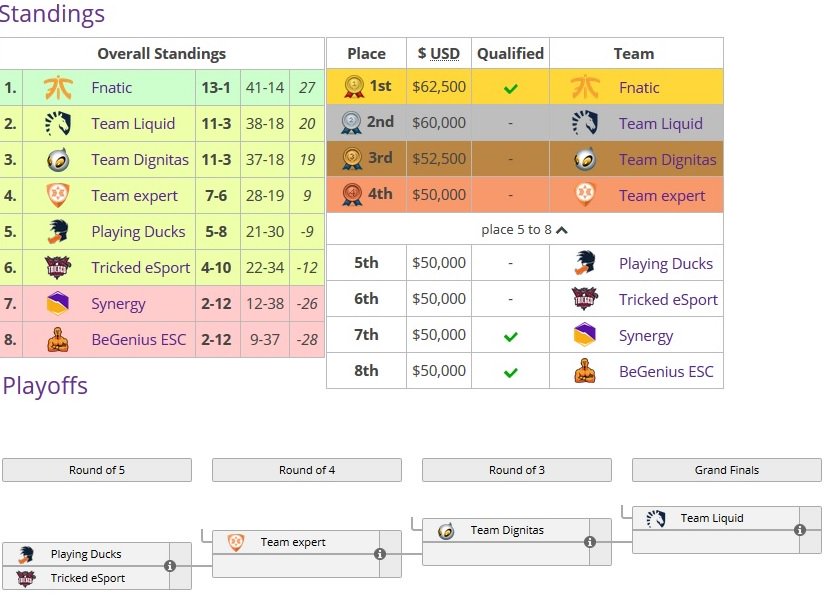The image size is (830, 597).
Task: Open Team Liquid link in Overall Standings
Action: coord(133,123)
